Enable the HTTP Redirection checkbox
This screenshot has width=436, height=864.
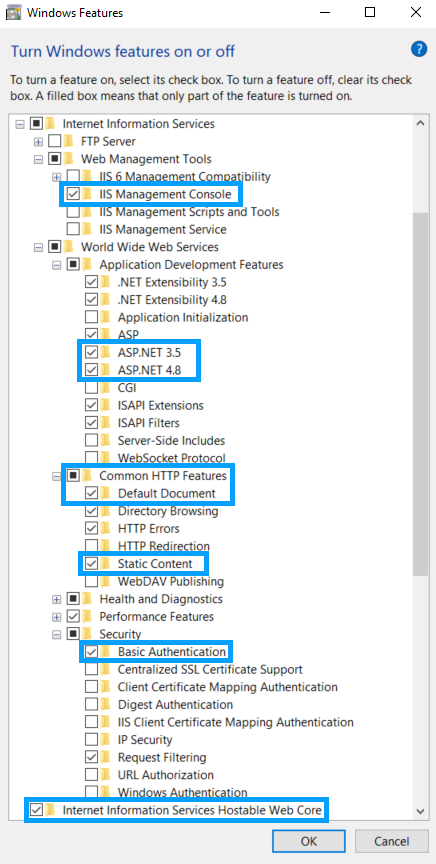(91, 546)
